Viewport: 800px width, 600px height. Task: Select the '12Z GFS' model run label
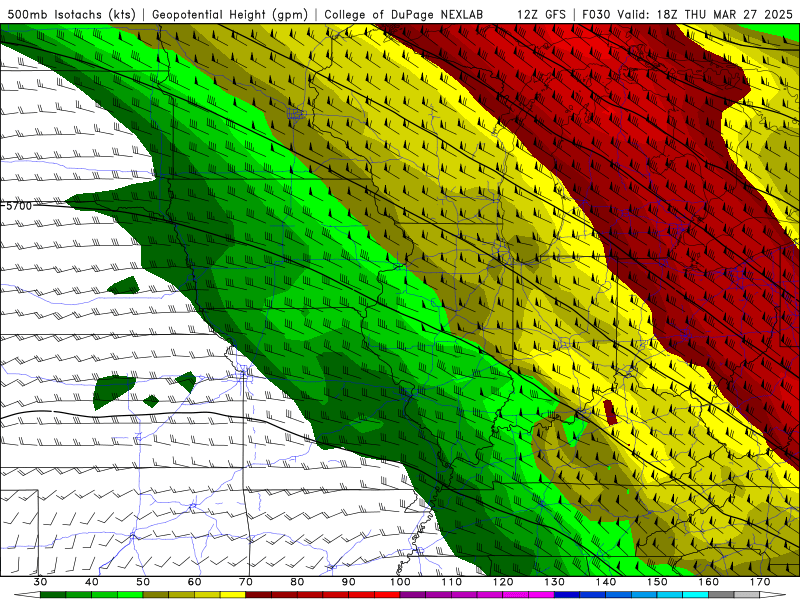point(541,15)
